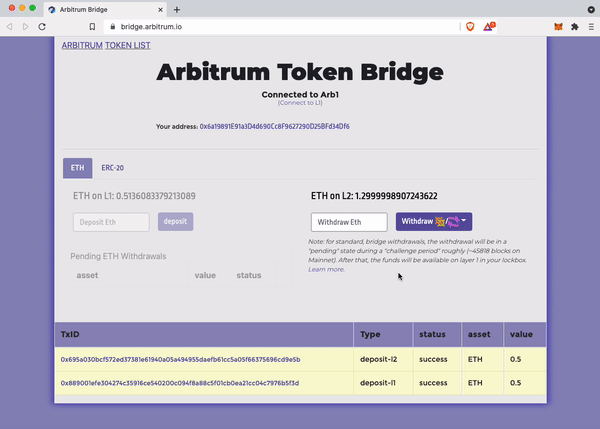This screenshot has height=429, width=600.
Task: Click the ETH on L1 balance text
Action: point(134,196)
